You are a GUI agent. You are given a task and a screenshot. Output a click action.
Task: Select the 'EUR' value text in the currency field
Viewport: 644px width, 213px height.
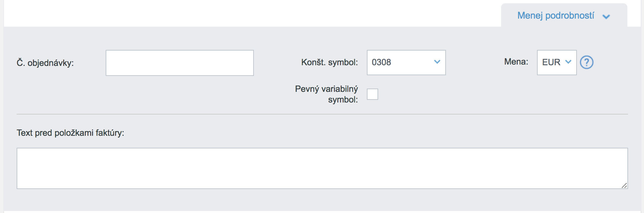(551, 62)
